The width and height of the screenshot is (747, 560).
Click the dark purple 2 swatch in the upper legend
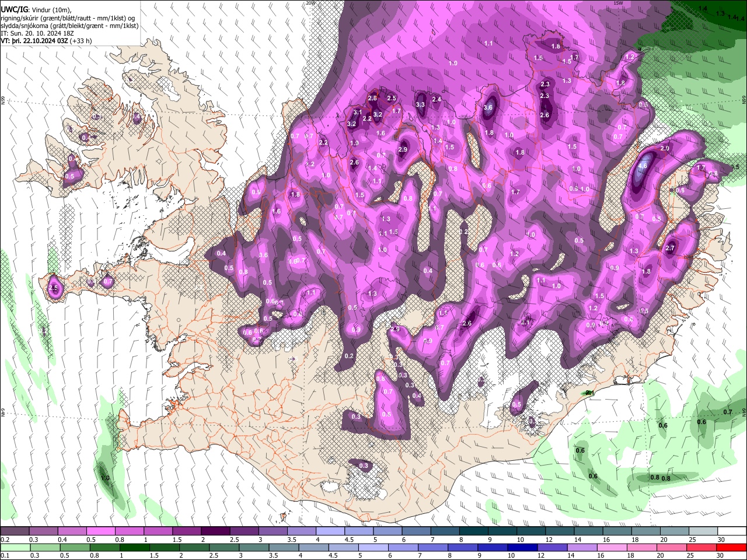click(x=215, y=531)
